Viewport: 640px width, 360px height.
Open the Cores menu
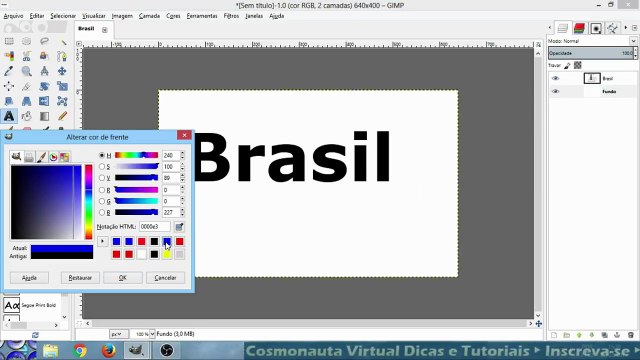point(173,16)
